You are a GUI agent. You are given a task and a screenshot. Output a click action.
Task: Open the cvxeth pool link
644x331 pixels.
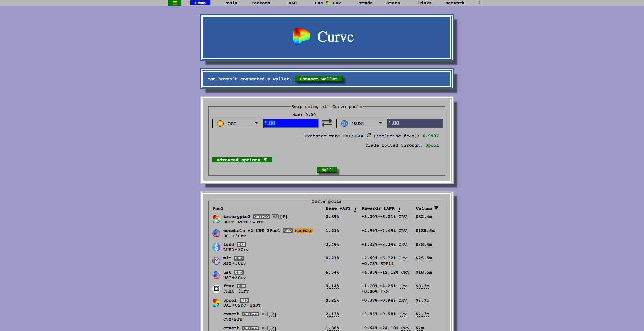(x=231, y=314)
